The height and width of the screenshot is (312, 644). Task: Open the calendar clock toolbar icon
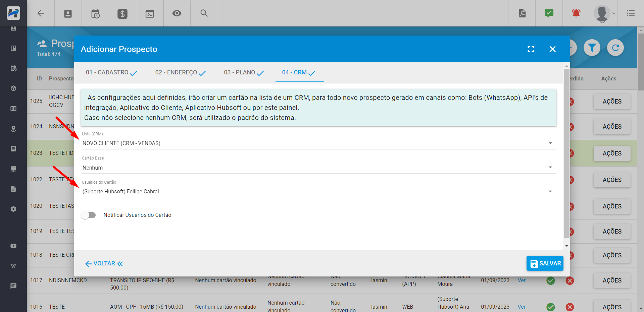95,14
